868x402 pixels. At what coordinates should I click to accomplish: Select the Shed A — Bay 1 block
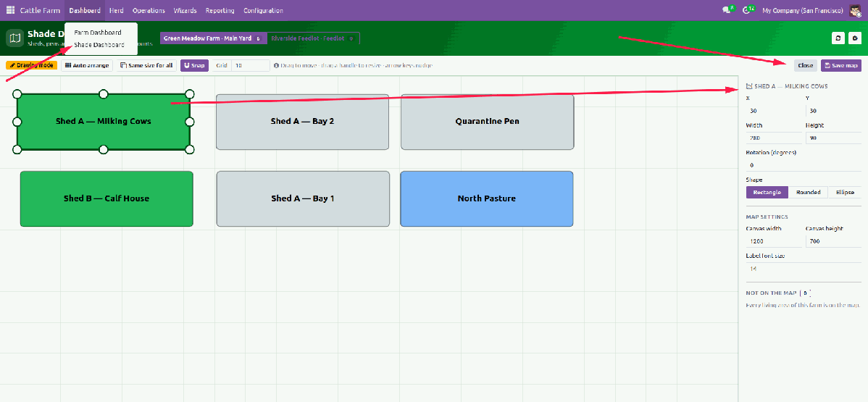tap(303, 198)
